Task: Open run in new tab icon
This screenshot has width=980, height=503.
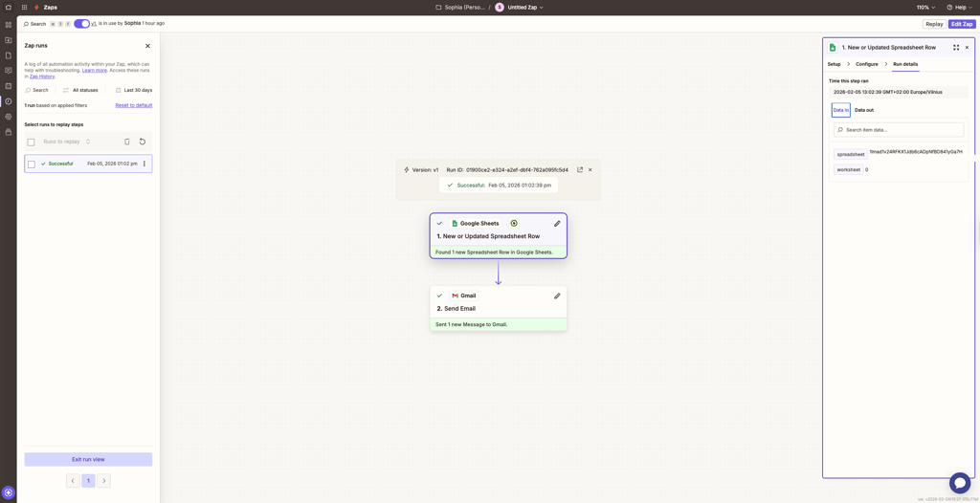Action: click(580, 169)
